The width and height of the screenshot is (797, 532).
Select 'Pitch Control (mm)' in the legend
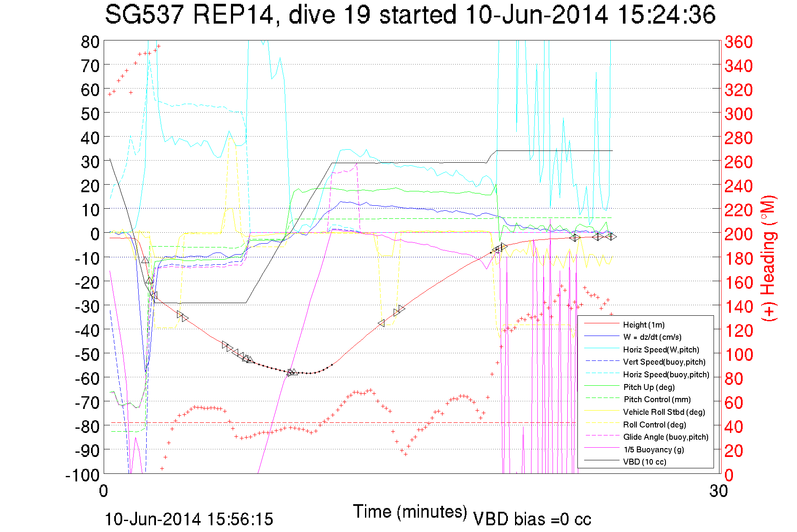(x=657, y=399)
